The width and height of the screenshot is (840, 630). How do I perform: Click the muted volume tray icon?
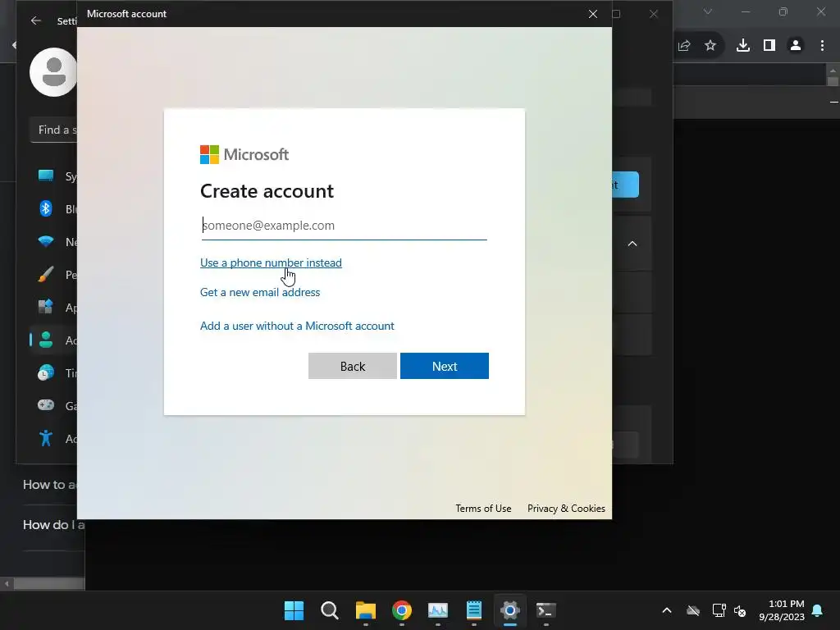coord(741,610)
